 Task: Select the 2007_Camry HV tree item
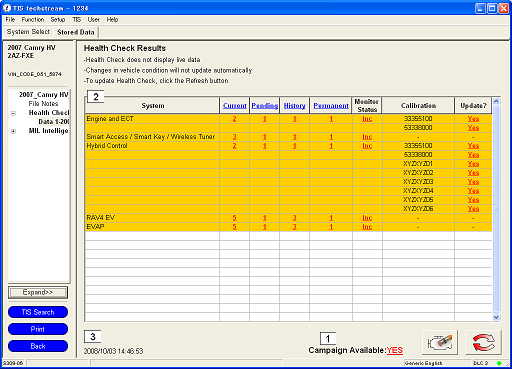44,95
